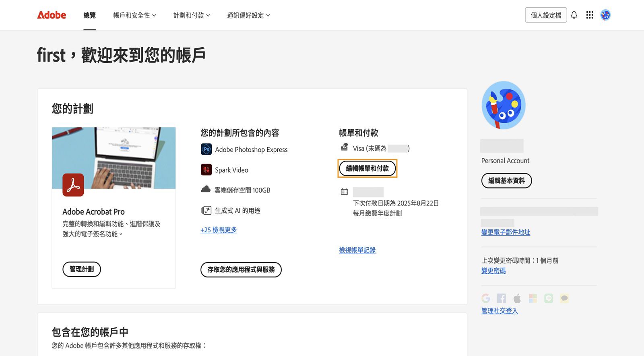Open the 檢視帳單記錄 link

tap(357, 250)
